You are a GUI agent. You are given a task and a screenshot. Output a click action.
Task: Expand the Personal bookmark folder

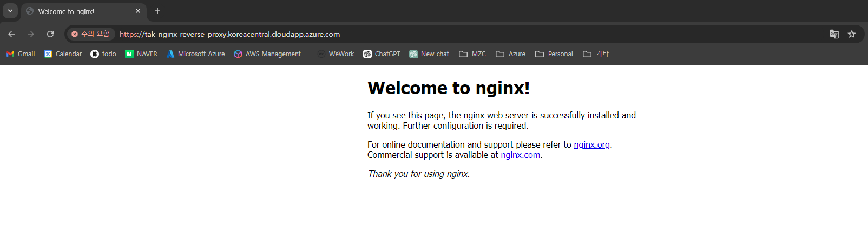point(554,54)
